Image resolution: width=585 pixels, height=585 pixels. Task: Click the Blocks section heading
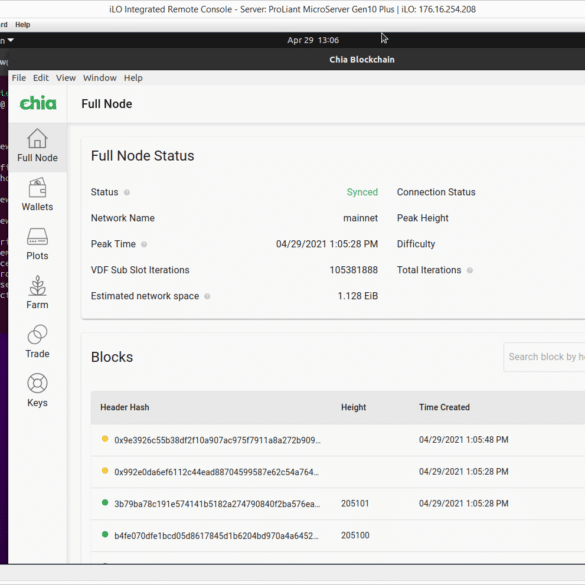112,357
